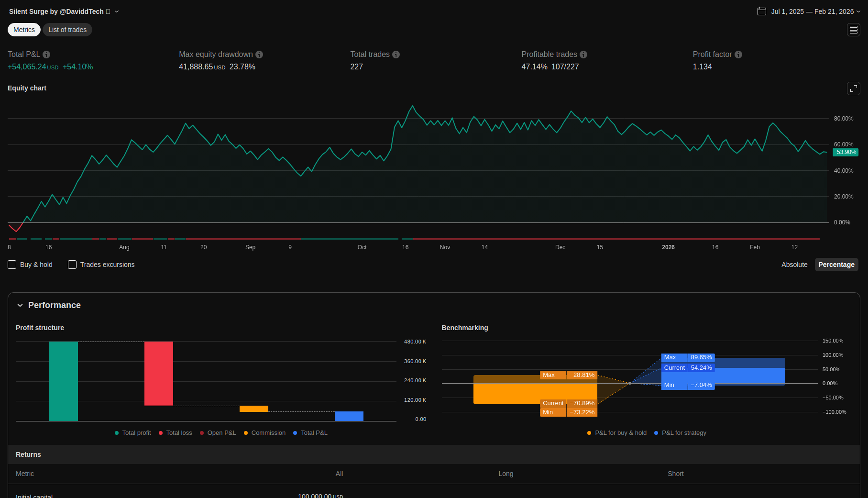Click the Profit factor info icon

pyautogui.click(x=738, y=55)
